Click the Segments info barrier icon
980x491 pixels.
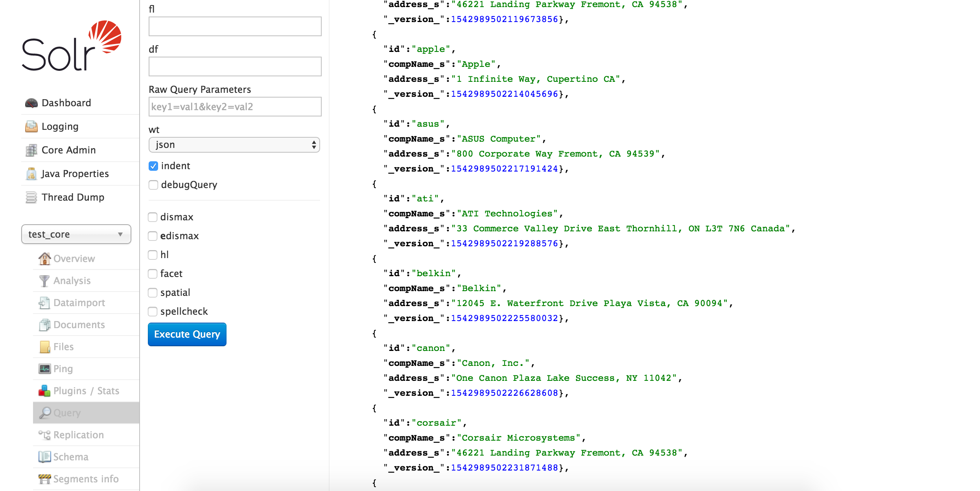point(44,479)
